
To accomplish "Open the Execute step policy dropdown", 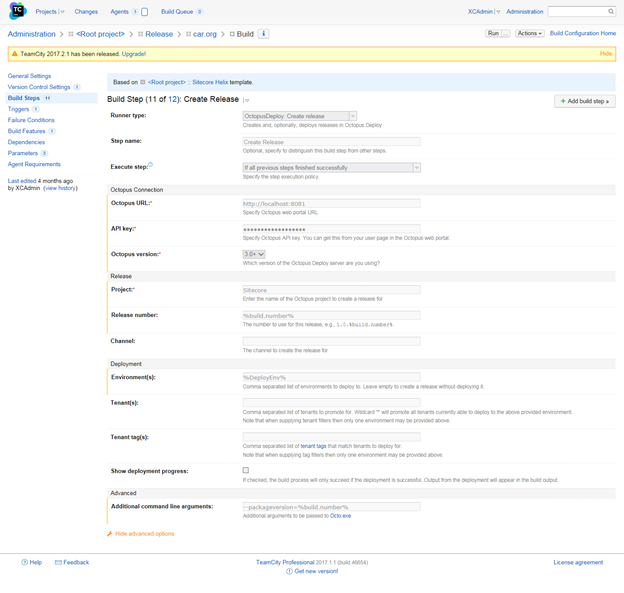I will [332, 168].
